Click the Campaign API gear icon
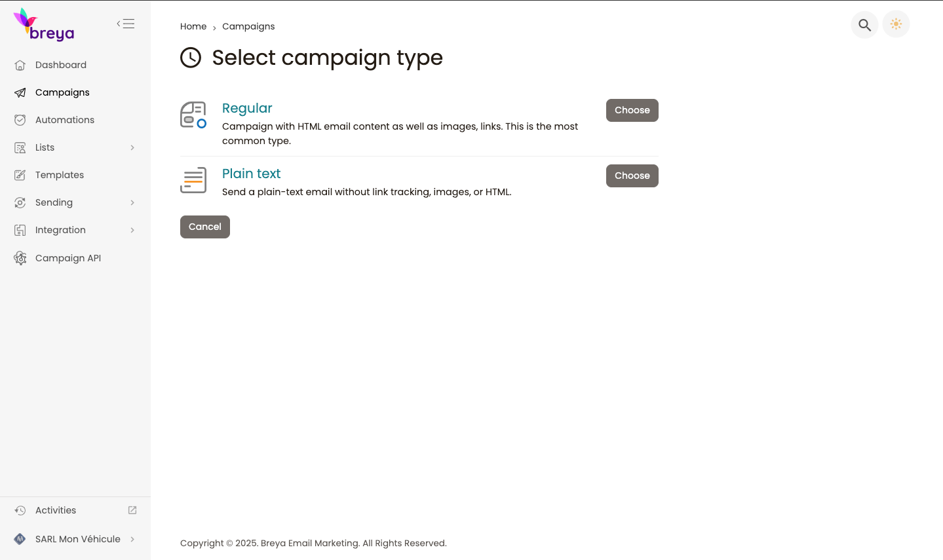 click(20, 258)
